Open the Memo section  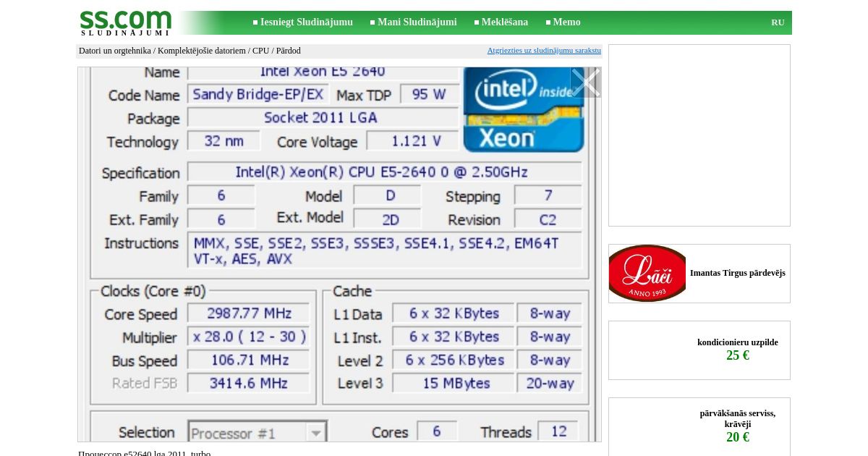click(566, 22)
